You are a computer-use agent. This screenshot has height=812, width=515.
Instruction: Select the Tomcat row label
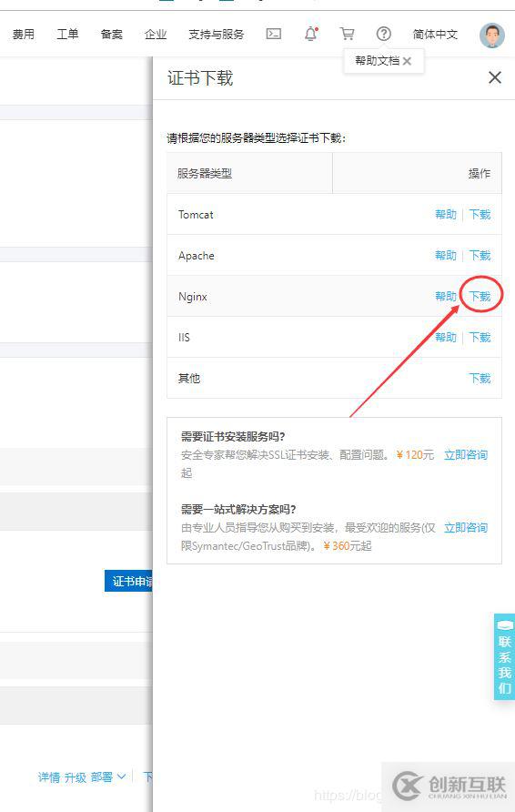(196, 215)
